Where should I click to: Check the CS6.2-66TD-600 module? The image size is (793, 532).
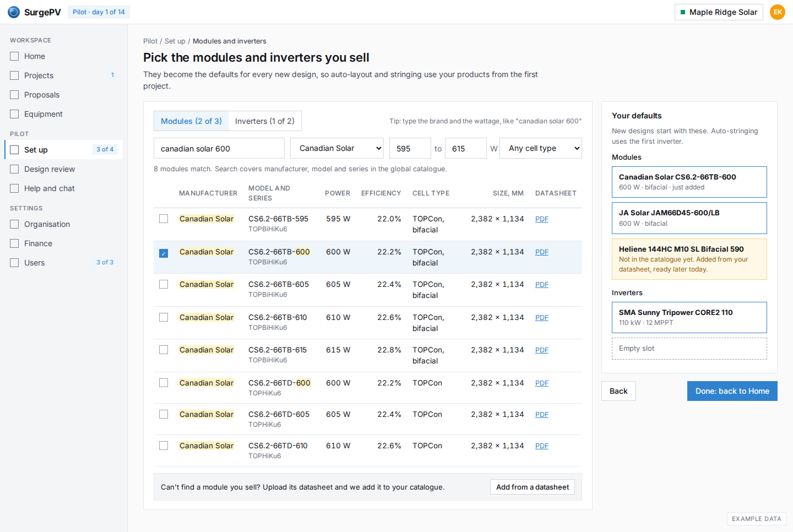(164, 383)
